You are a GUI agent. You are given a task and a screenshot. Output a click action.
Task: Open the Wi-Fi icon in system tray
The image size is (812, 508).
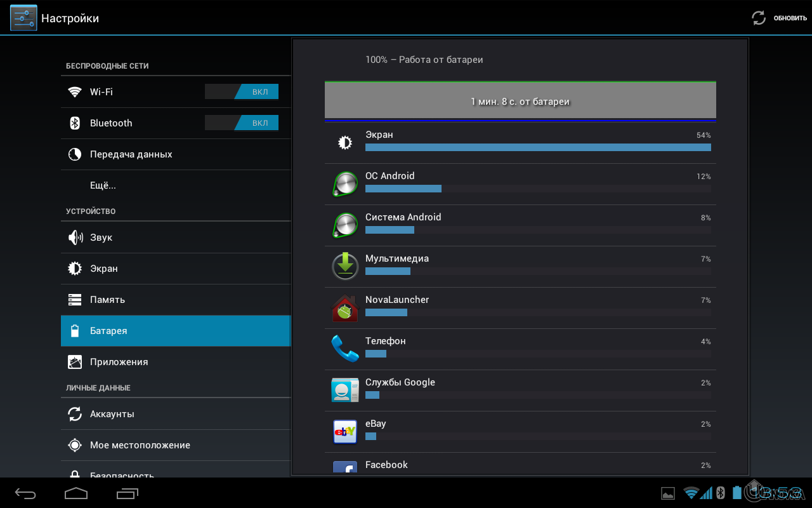click(691, 492)
